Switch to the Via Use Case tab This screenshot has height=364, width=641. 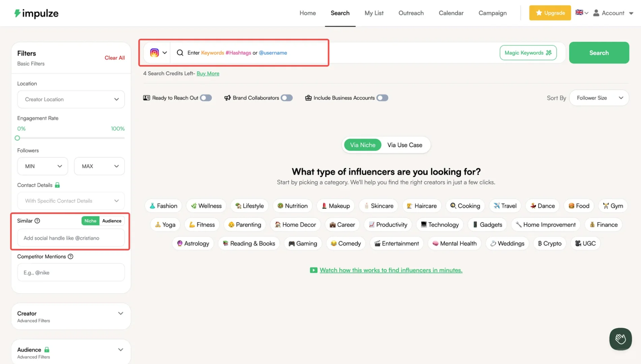click(x=404, y=145)
